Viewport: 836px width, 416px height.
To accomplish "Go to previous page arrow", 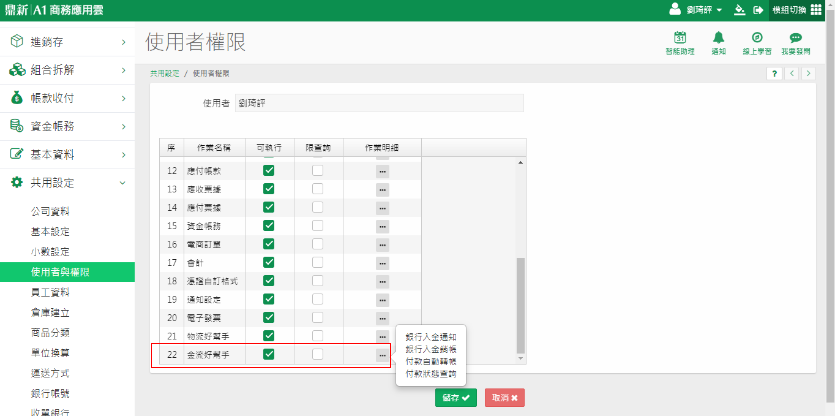I will [792, 74].
